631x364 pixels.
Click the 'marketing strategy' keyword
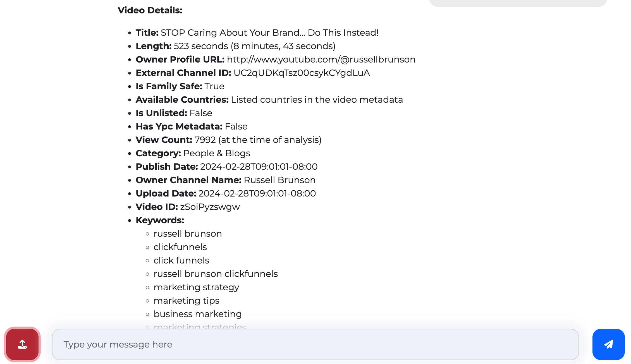point(196,287)
